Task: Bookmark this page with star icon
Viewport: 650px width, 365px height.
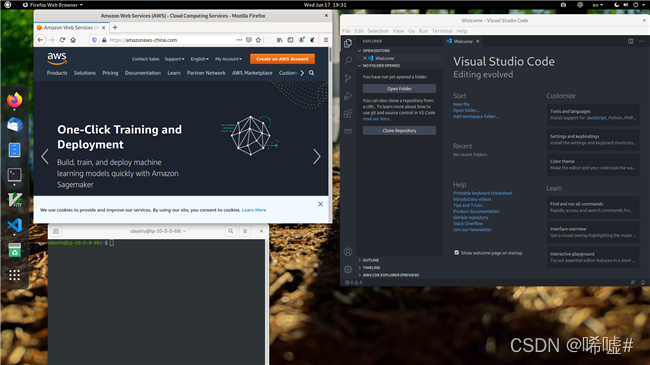Action: coord(258,40)
